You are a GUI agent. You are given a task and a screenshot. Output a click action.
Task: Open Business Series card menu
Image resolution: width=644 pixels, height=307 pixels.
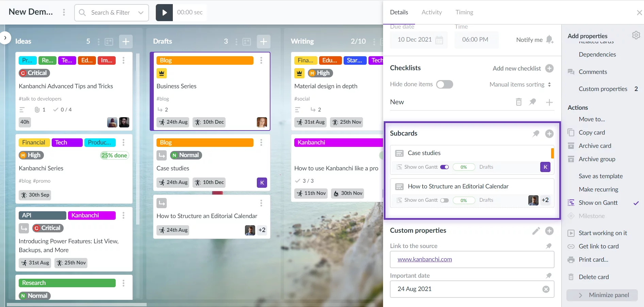(261, 60)
